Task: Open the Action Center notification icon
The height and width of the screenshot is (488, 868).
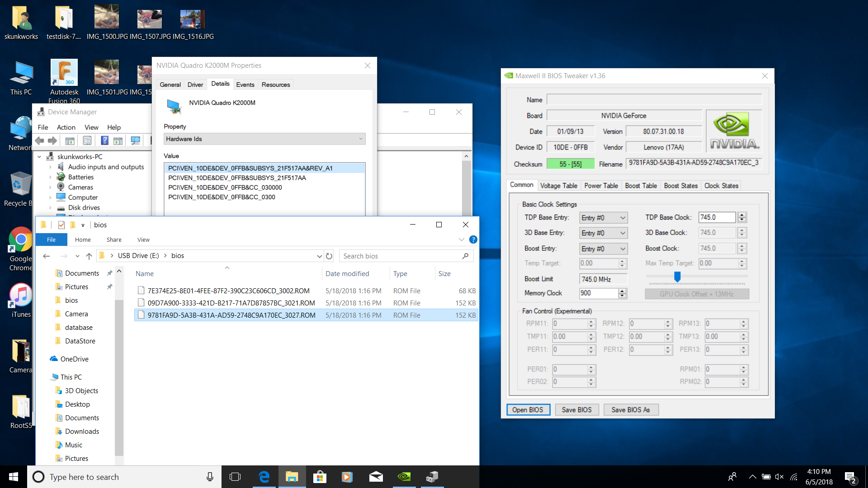Action: (x=850, y=477)
